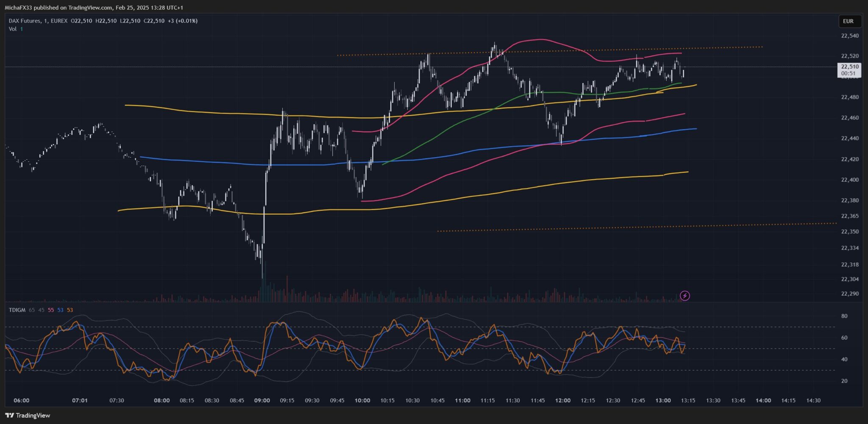Click the 22,480 price axis label
Image resolution: width=868 pixels, height=424 pixels.
click(850, 97)
